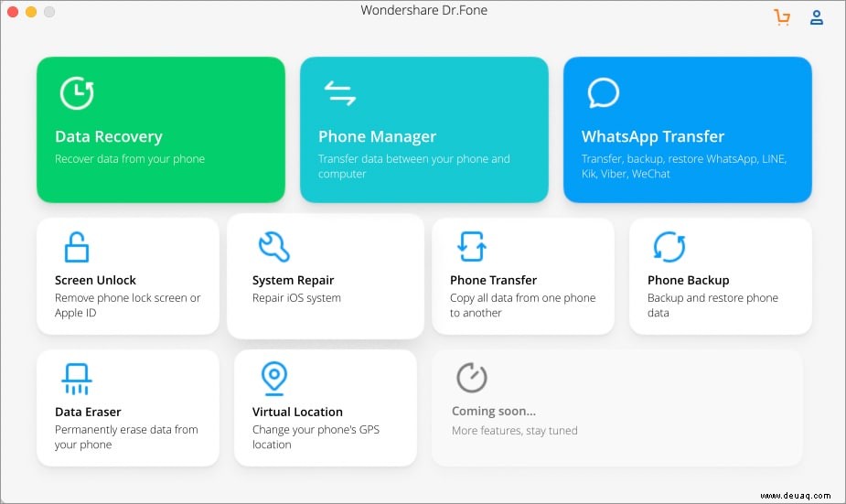Select the Phone Transfer title
This screenshot has height=504, width=846.
point(493,280)
